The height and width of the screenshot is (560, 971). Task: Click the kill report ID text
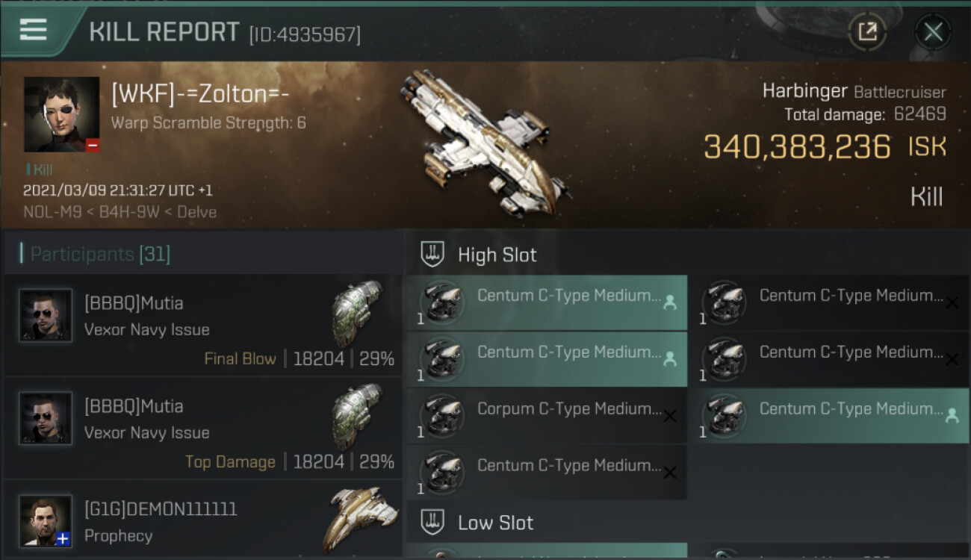tap(305, 34)
